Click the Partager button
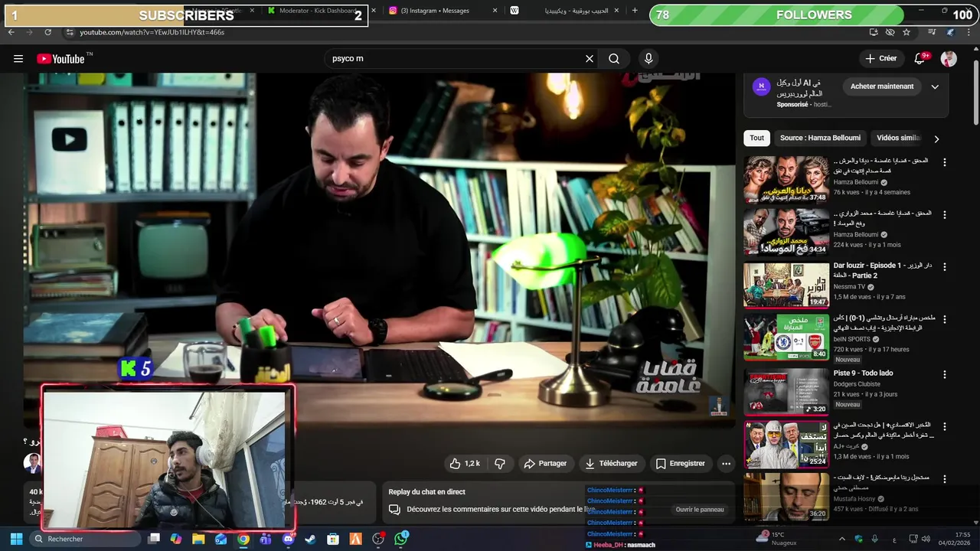 tap(545, 464)
